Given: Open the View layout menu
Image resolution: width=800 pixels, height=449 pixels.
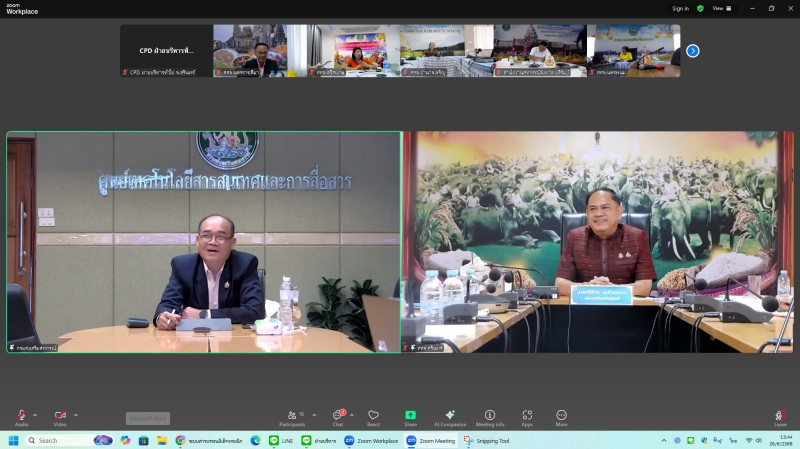Looking at the screenshot, I should [722, 8].
